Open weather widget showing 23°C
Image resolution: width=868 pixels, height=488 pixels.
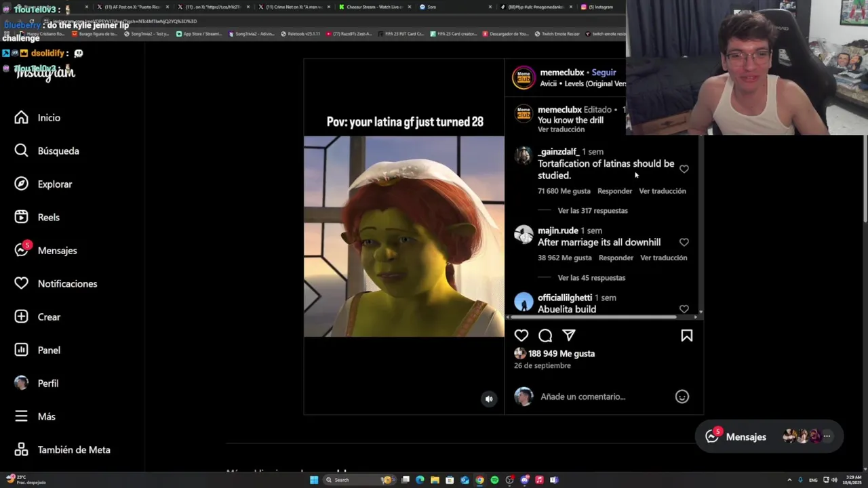[x=24, y=480]
